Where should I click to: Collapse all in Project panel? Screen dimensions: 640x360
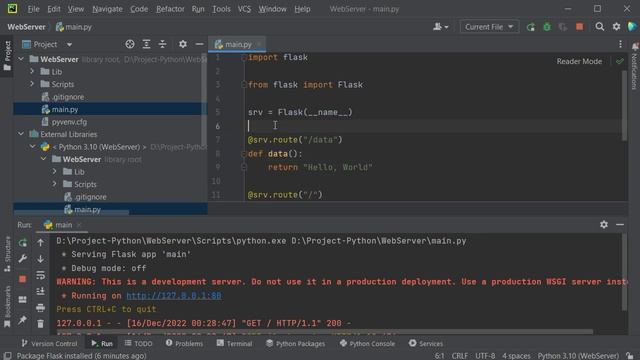[162, 44]
